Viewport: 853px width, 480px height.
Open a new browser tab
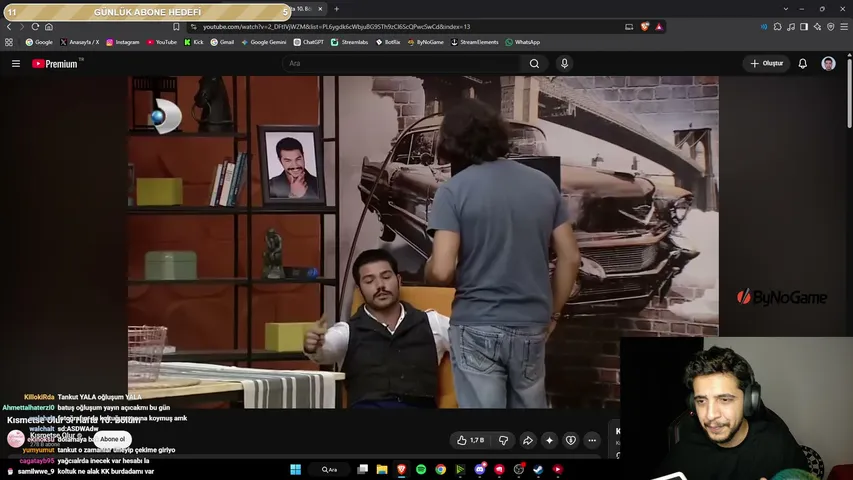click(x=337, y=9)
